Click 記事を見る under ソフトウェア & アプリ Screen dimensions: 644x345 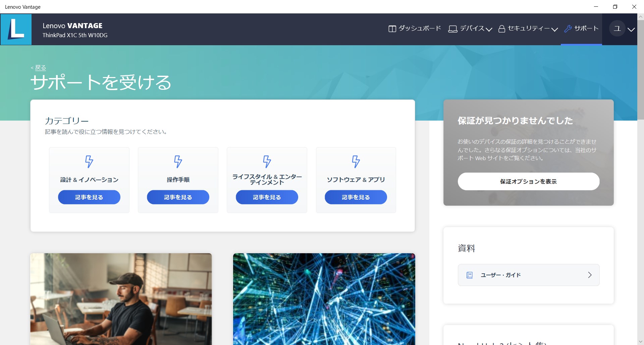[356, 197]
